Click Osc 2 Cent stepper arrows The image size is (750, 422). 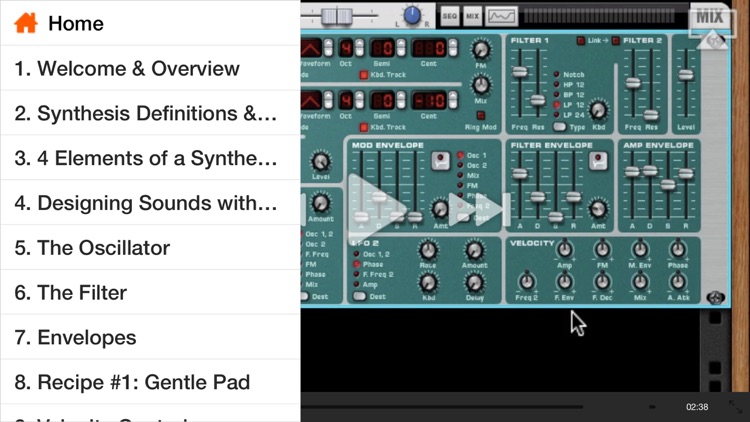[x=452, y=100]
